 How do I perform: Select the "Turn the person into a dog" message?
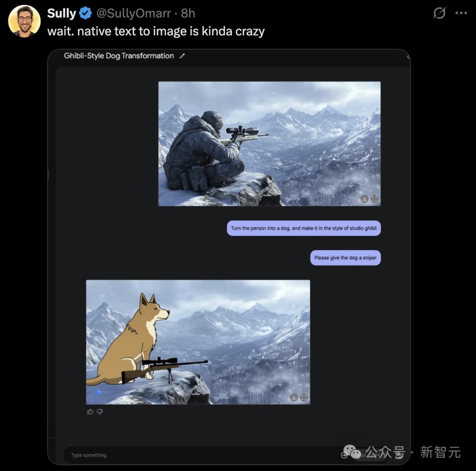click(304, 228)
